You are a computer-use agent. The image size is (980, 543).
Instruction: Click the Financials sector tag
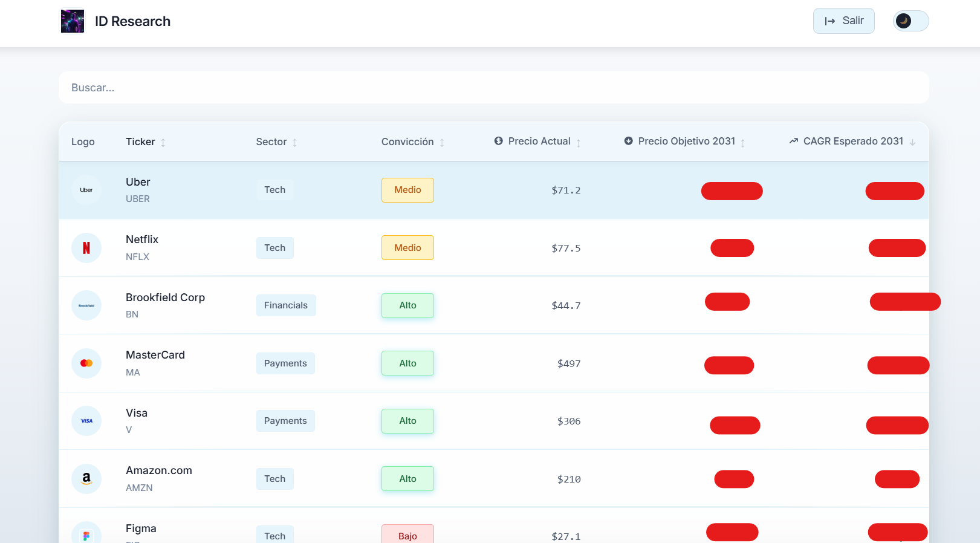tap(286, 305)
